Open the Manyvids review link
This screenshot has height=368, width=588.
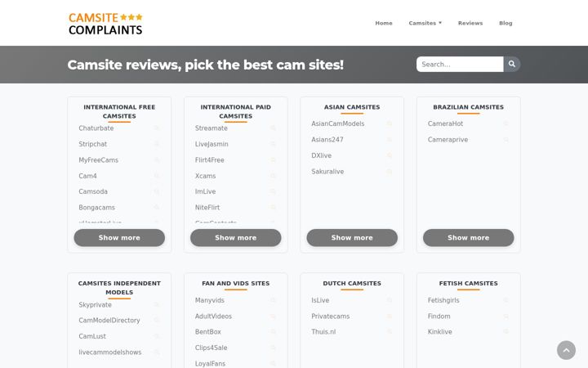209,300
